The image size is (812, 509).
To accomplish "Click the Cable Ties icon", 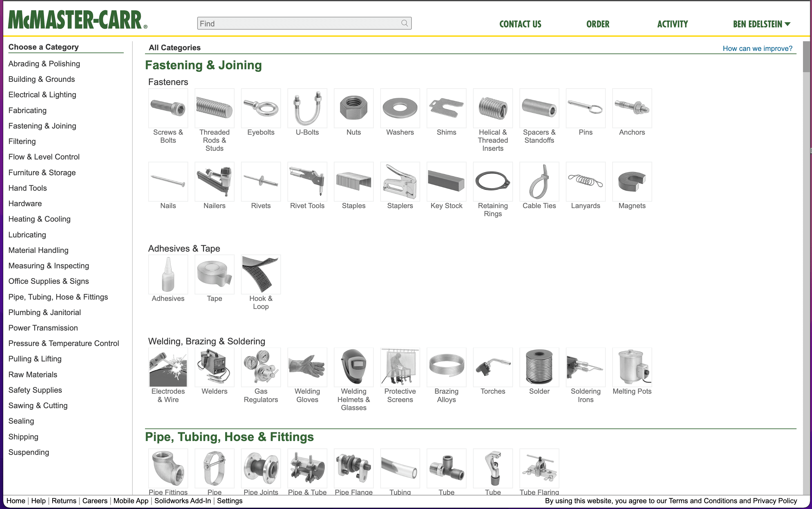I will (539, 181).
